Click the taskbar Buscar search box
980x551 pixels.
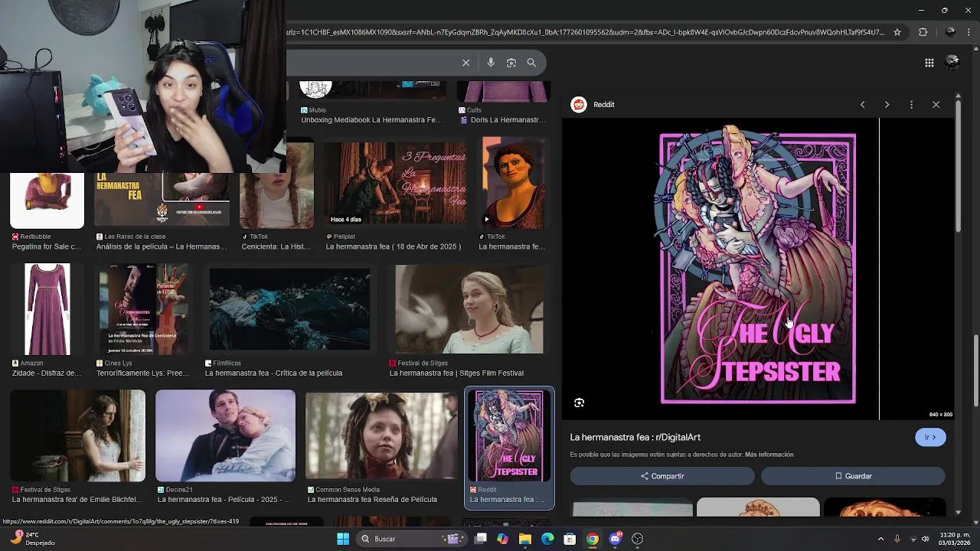pos(411,539)
